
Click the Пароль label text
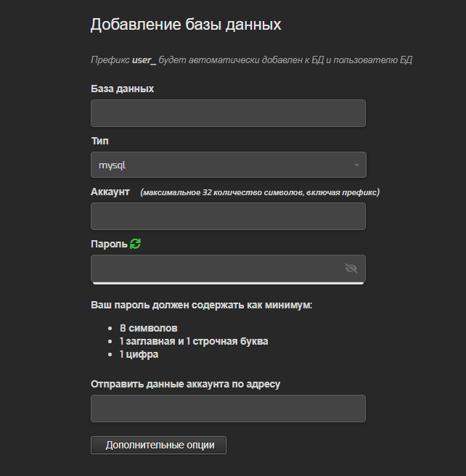(109, 244)
